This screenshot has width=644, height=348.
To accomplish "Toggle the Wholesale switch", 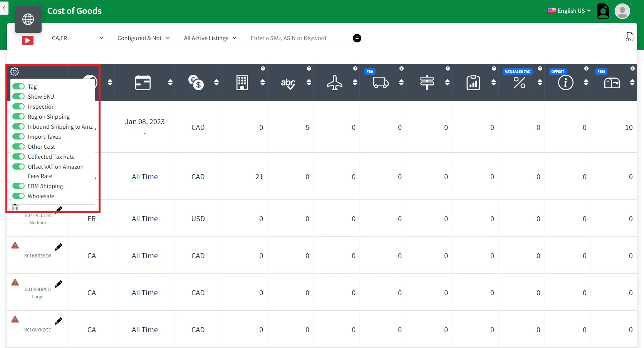I will click(x=18, y=196).
